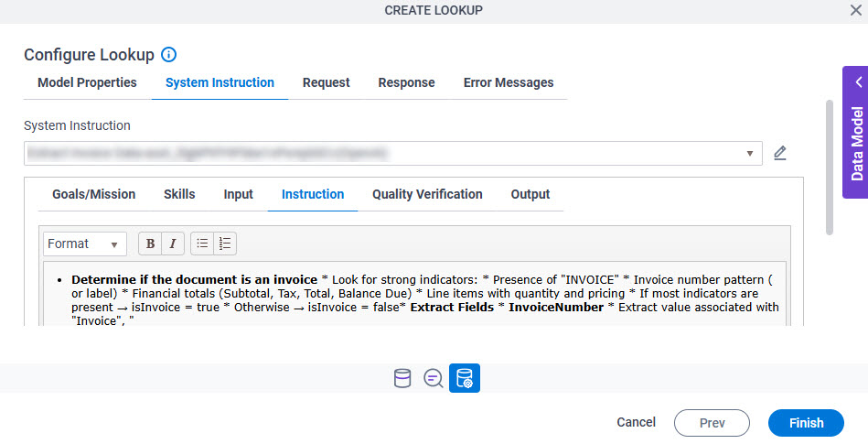Switch to the Output tab
The image size is (868, 444).
click(x=530, y=195)
